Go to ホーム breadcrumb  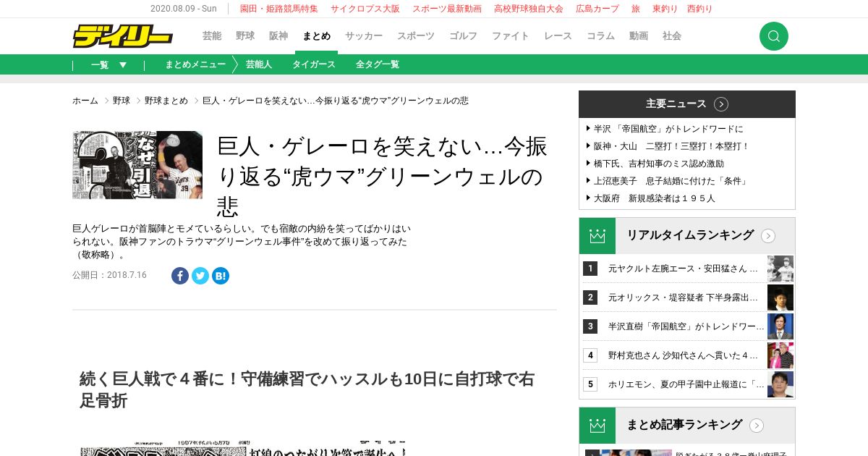coord(85,101)
